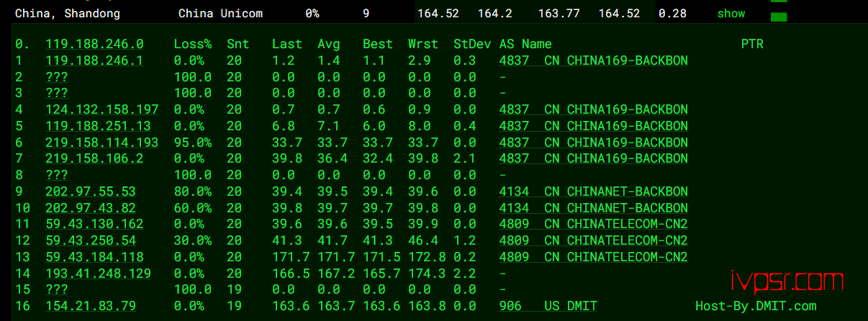The image size is (868, 321).
Task: Open IP link 219.158.114.193
Action: pos(102,143)
